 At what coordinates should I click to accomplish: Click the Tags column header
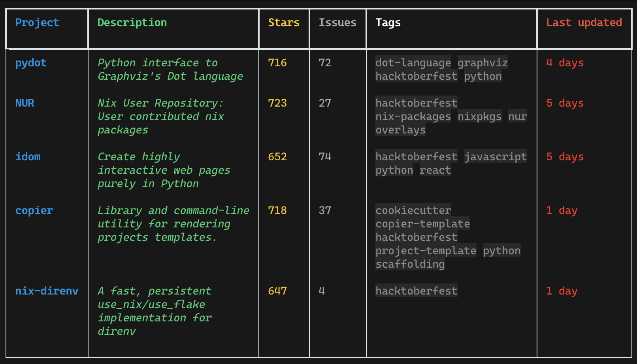388,23
